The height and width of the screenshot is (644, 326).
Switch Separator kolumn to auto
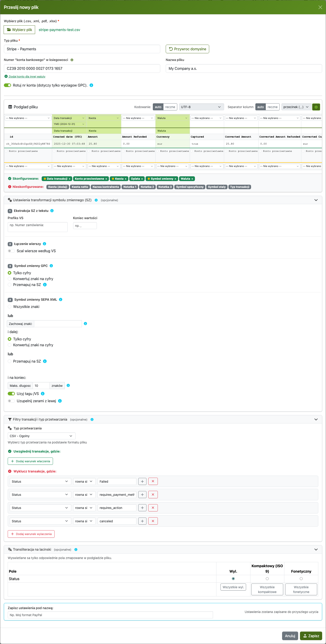(x=261, y=107)
